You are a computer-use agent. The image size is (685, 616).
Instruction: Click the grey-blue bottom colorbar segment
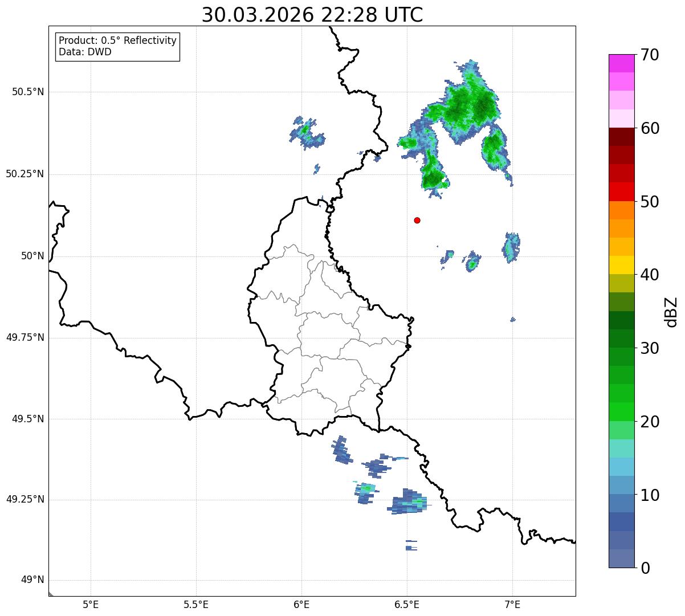click(622, 558)
